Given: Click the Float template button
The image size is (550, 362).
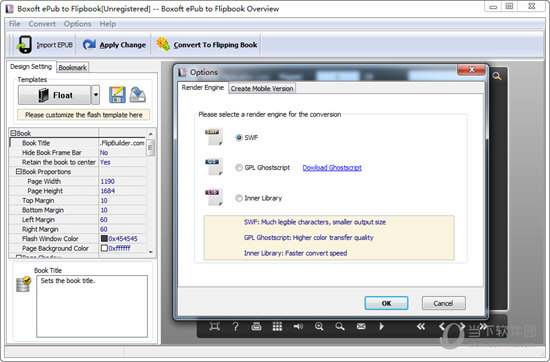Looking at the screenshot, I should [54, 95].
